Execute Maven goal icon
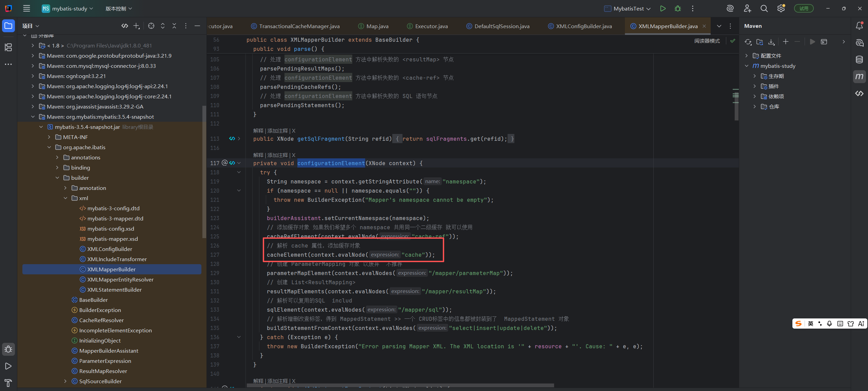The height and width of the screenshot is (391, 868). [x=824, y=42]
